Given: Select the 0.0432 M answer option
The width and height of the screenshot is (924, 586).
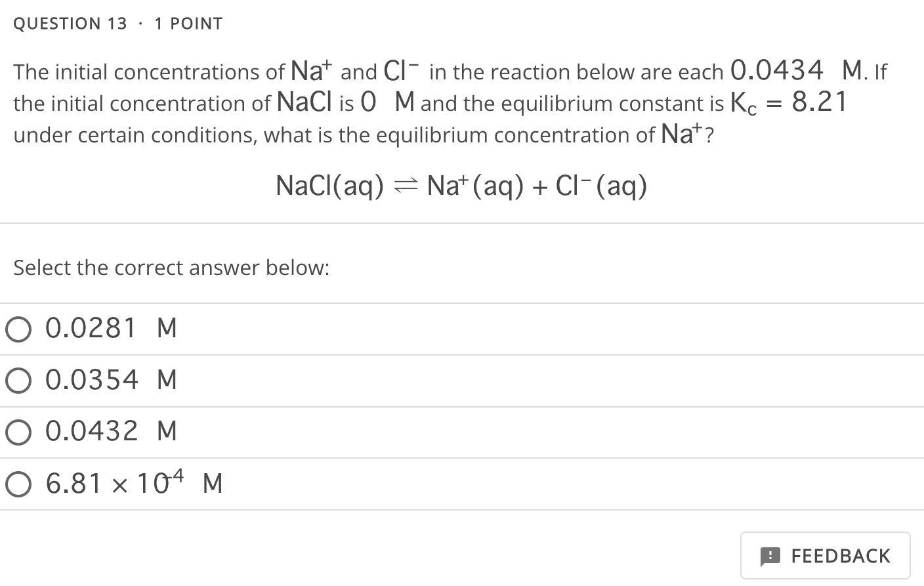Looking at the screenshot, I should pyautogui.click(x=110, y=432).
